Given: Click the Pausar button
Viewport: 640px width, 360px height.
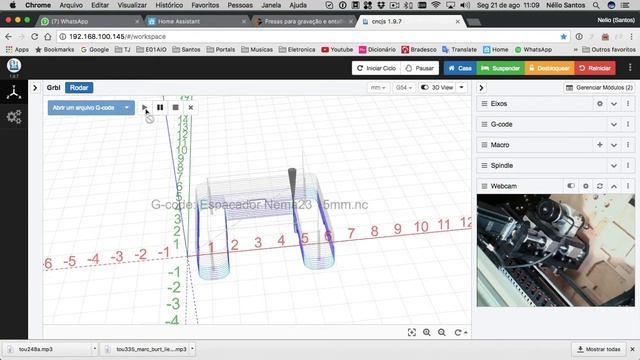Looking at the screenshot, I should pyautogui.click(x=420, y=68).
